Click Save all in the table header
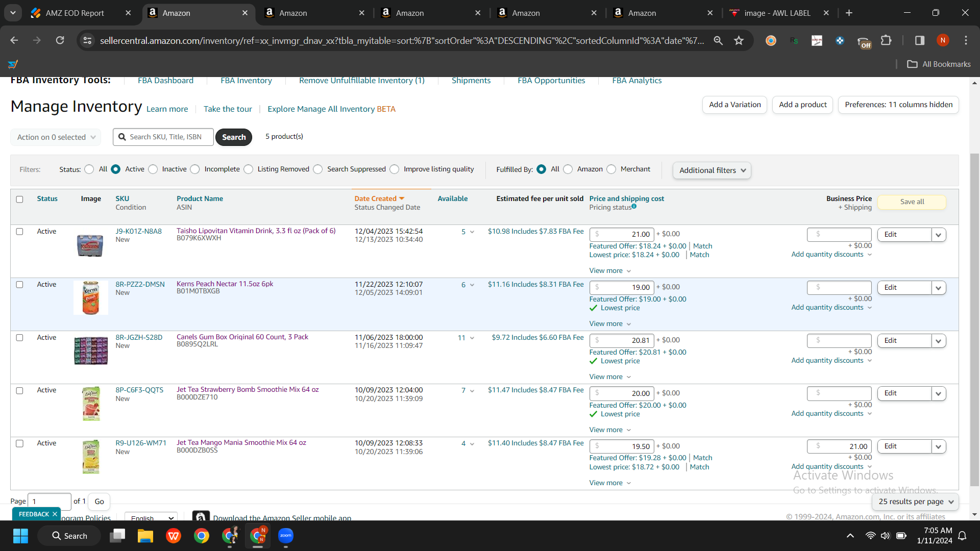980x551 pixels. (x=912, y=202)
